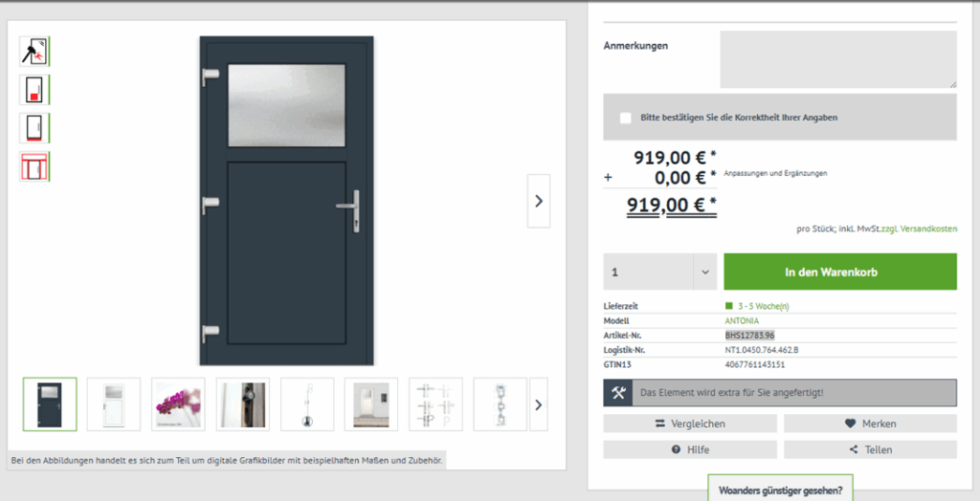Select the pink orchid thumbnail

[x=178, y=403]
